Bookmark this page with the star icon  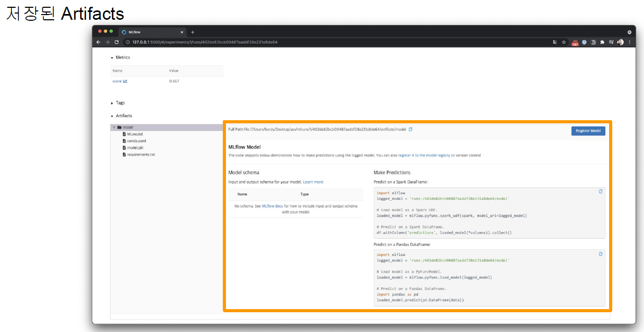coord(564,42)
